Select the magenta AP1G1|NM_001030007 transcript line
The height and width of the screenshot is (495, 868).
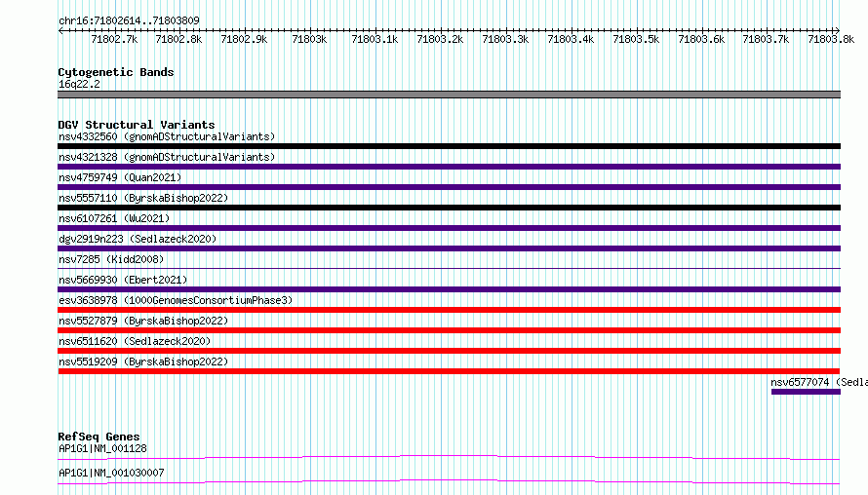[x=449, y=481]
